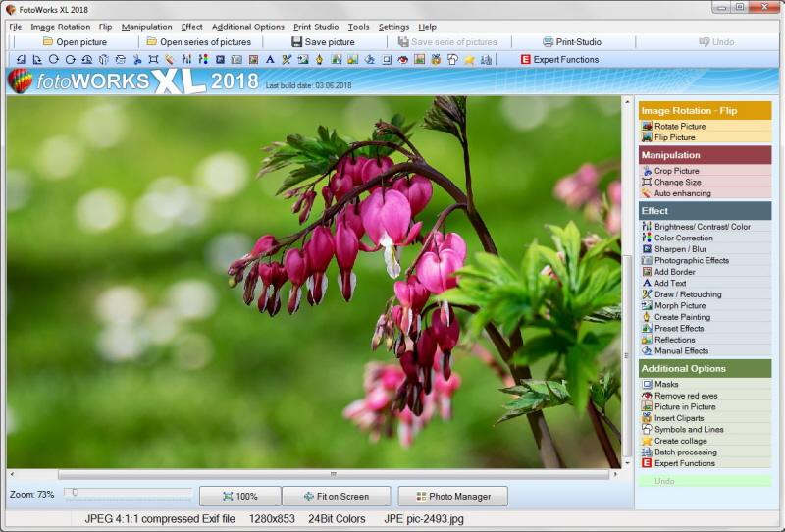Click the Open picture button
Viewport: 785px width, 532px height.
pos(75,42)
